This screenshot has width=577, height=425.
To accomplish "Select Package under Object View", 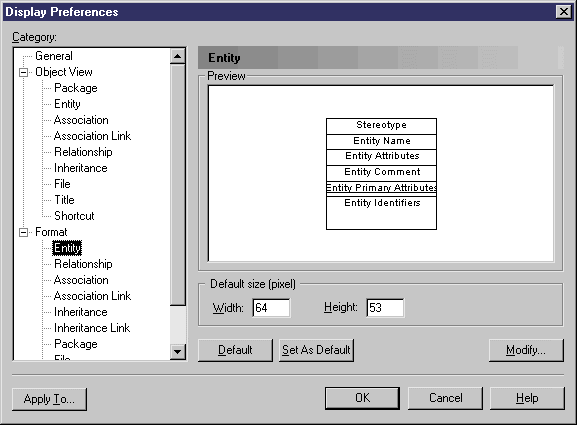I will pos(76,88).
